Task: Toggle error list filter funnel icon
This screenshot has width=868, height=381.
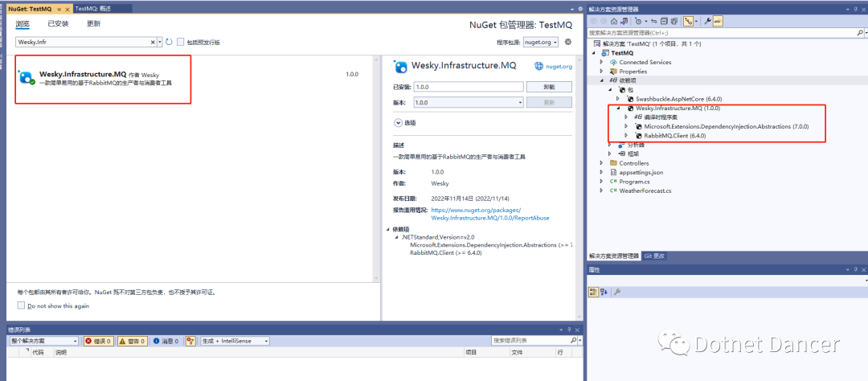Action: point(190,341)
